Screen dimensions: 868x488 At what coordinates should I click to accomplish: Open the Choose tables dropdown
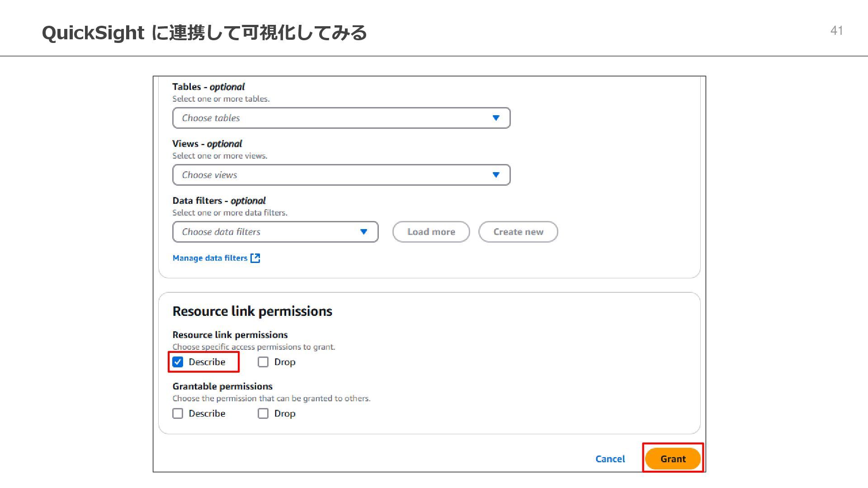coord(341,118)
